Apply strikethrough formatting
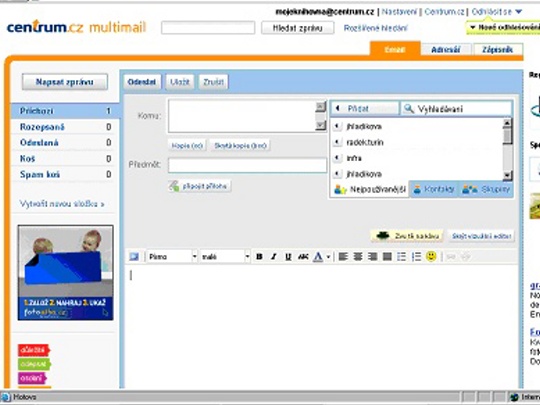The image size is (540, 405). point(303,257)
